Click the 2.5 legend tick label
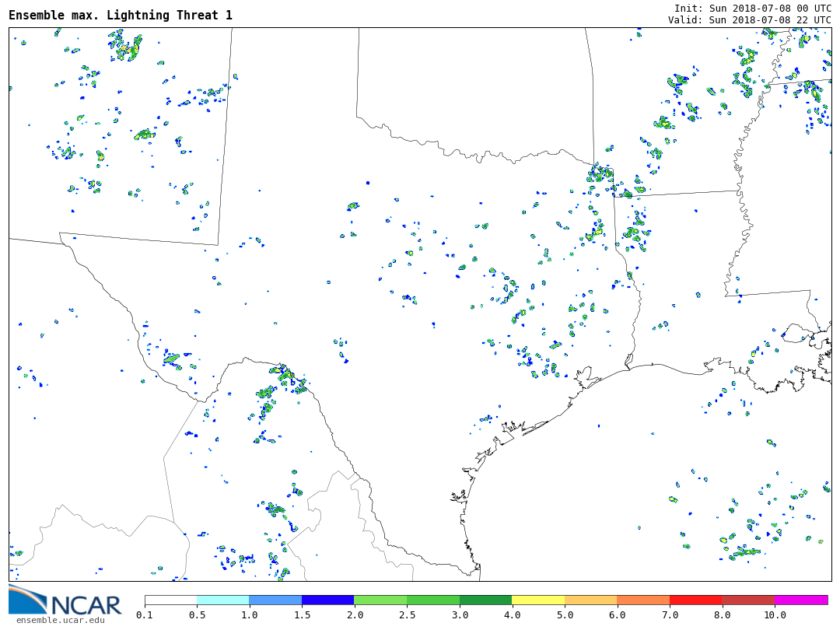840x630 pixels. [407, 614]
